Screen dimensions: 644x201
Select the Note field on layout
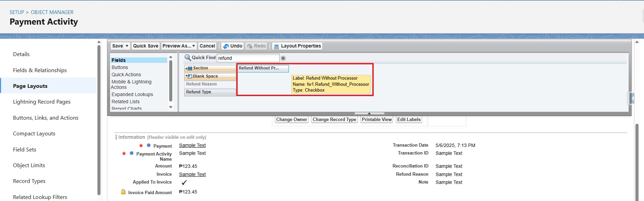click(423, 182)
